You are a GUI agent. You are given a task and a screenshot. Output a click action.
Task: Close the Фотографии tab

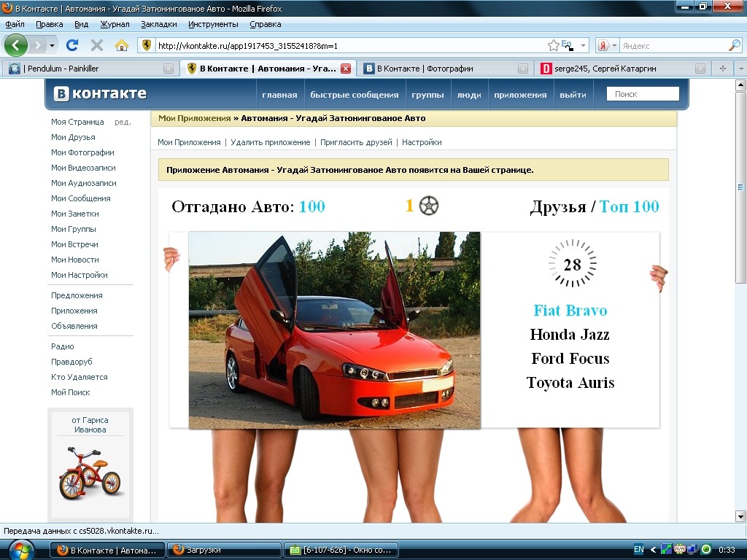(x=522, y=69)
